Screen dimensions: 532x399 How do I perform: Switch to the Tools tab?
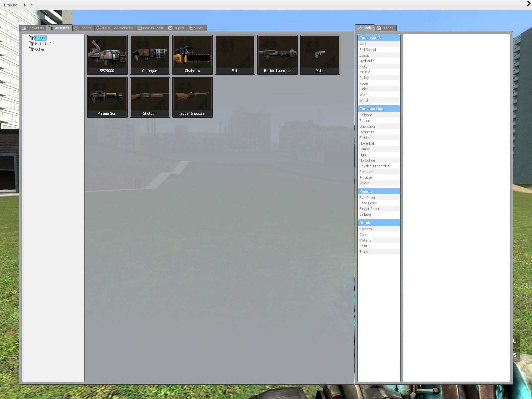coord(365,28)
